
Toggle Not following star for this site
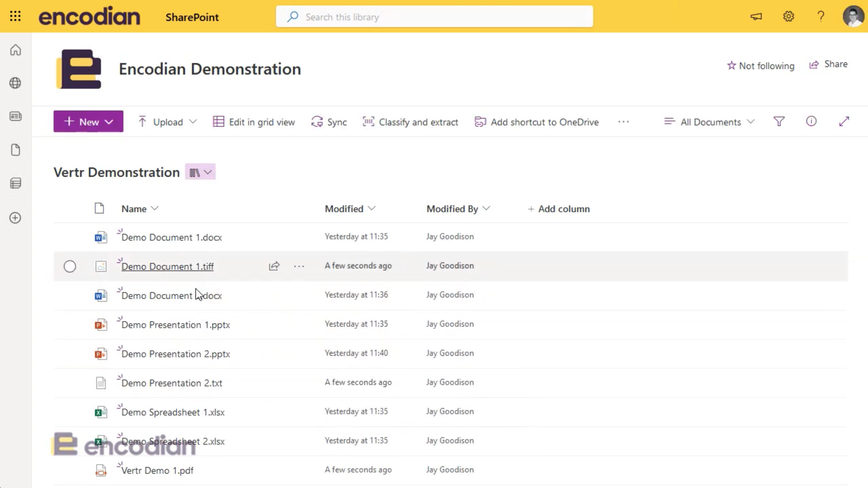(x=760, y=66)
